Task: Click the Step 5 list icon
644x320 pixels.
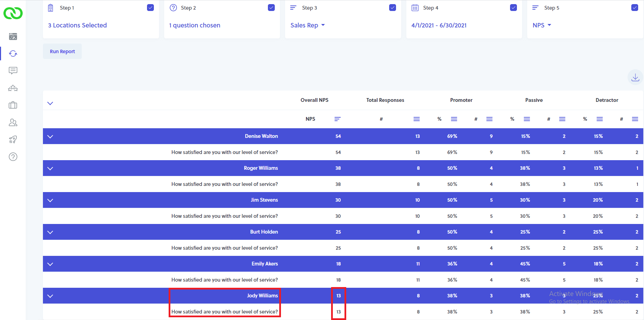Action: (535, 8)
